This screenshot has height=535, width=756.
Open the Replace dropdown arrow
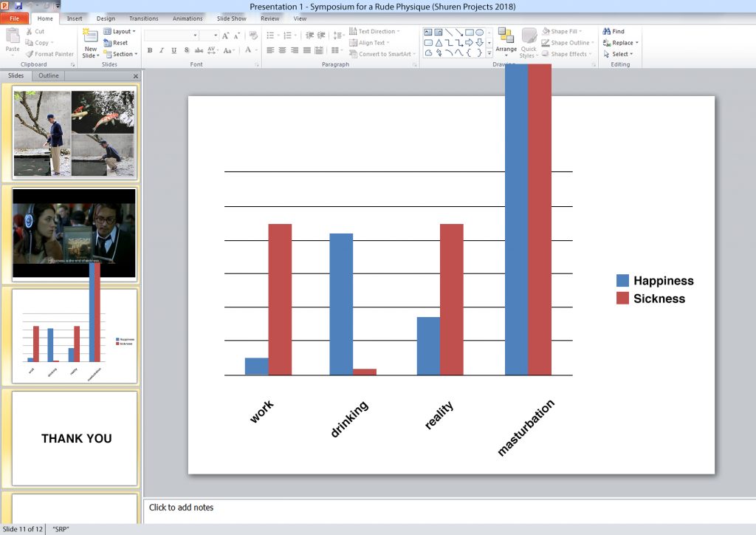click(637, 43)
